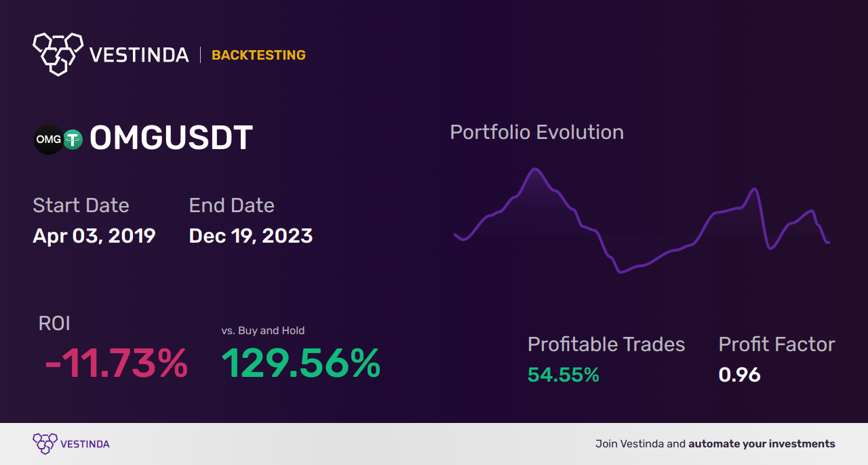This screenshot has width=868, height=465.
Task: Click the black OMG coin icon
Action: click(x=49, y=140)
